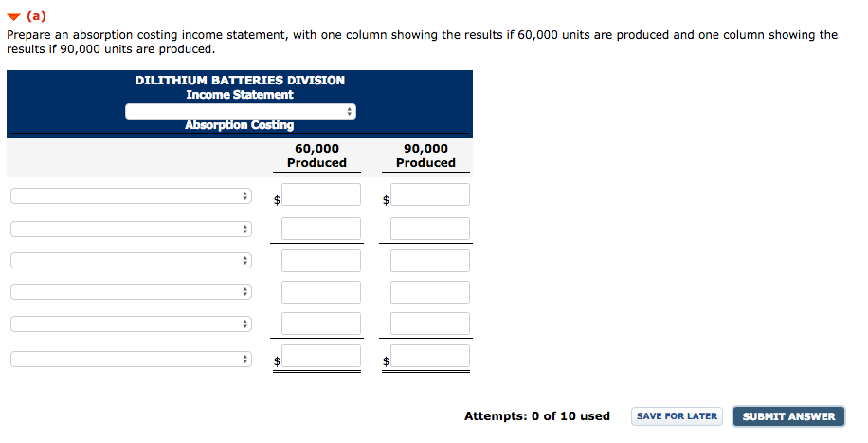The image size is (868, 443).
Task: Focus third row field in 60,000 Produced column
Action: [x=321, y=261]
